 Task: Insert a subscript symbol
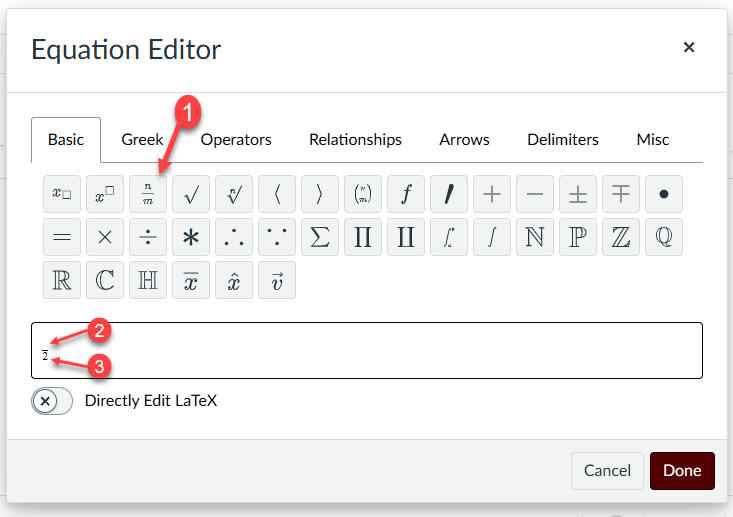pyautogui.click(x=62, y=194)
